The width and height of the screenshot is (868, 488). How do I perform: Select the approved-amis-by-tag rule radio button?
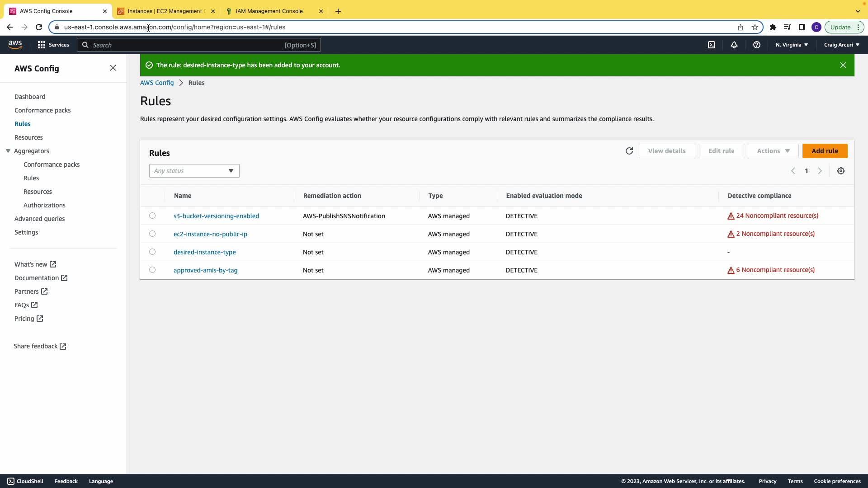[152, 270]
